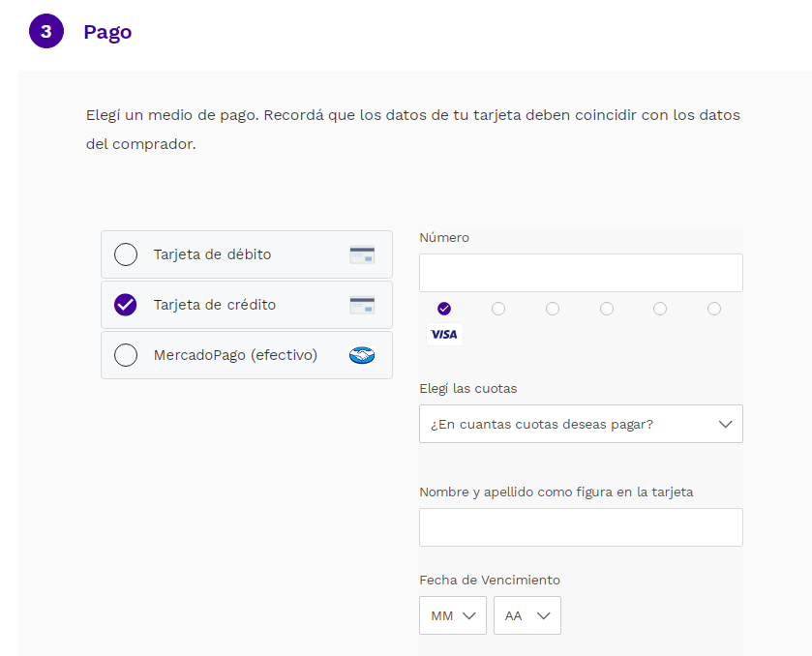Click the VISA card logo
812x656 pixels.
click(x=444, y=334)
